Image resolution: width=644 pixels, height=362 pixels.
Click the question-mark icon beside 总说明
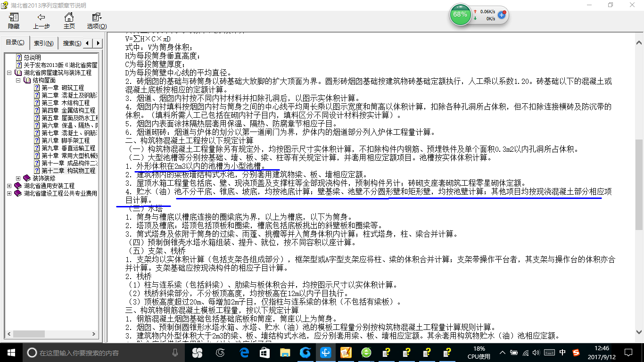click(19, 58)
